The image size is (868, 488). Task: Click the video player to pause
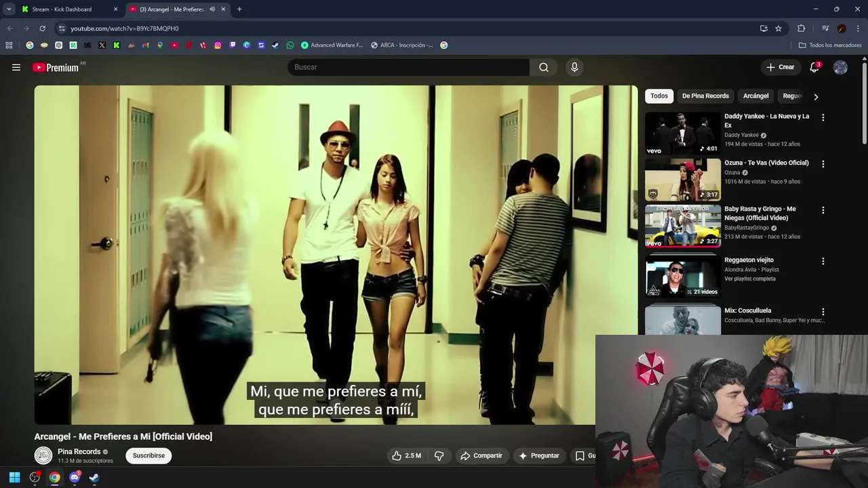point(336,255)
